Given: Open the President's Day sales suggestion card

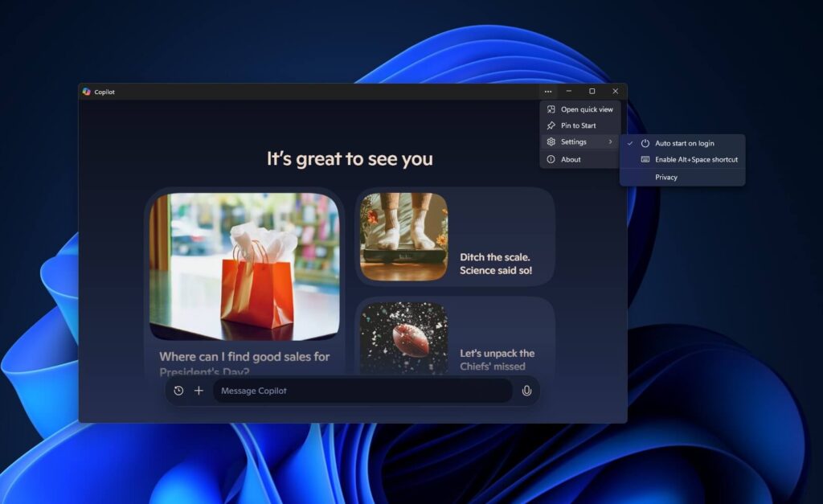Looking at the screenshot, I should pos(245,277).
